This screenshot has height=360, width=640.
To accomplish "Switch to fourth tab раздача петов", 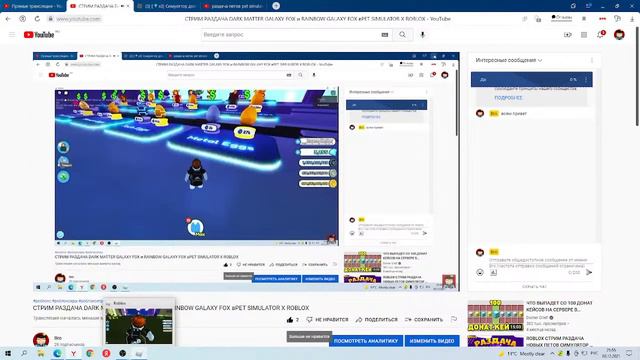I will point(233,6).
